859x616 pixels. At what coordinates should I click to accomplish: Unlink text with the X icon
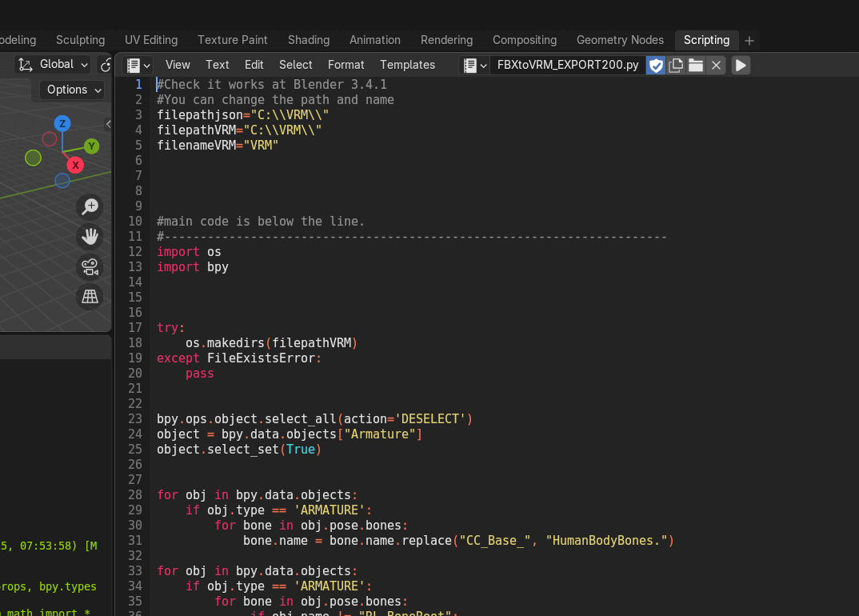(x=716, y=66)
